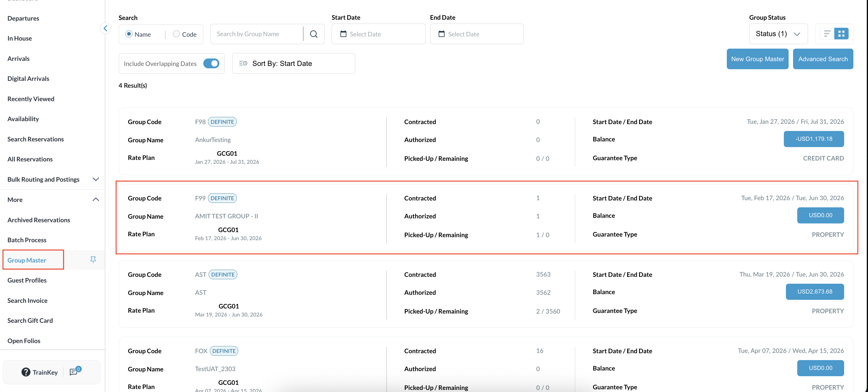Click the Start Date calendar icon
868x392 pixels.
click(x=343, y=34)
